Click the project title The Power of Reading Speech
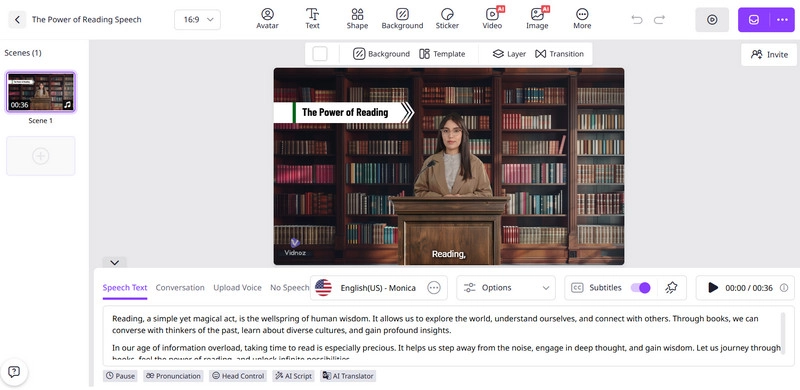Image resolution: width=800 pixels, height=390 pixels. point(87,20)
